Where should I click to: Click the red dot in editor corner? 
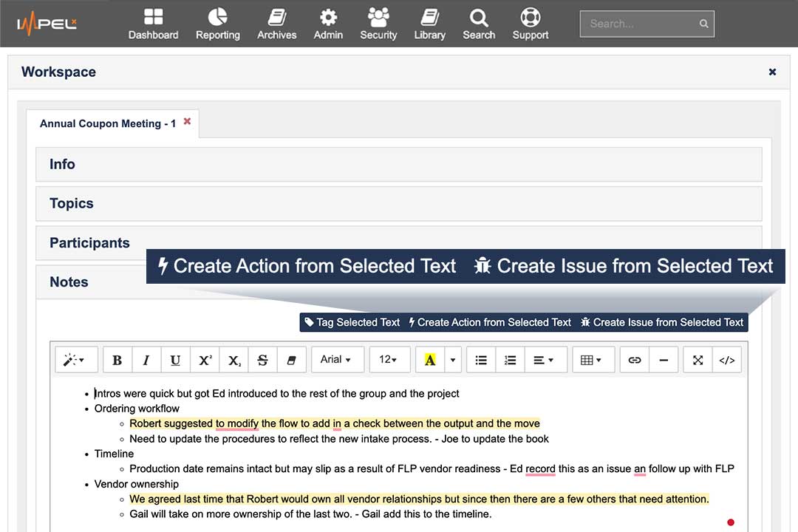click(731, 522)
